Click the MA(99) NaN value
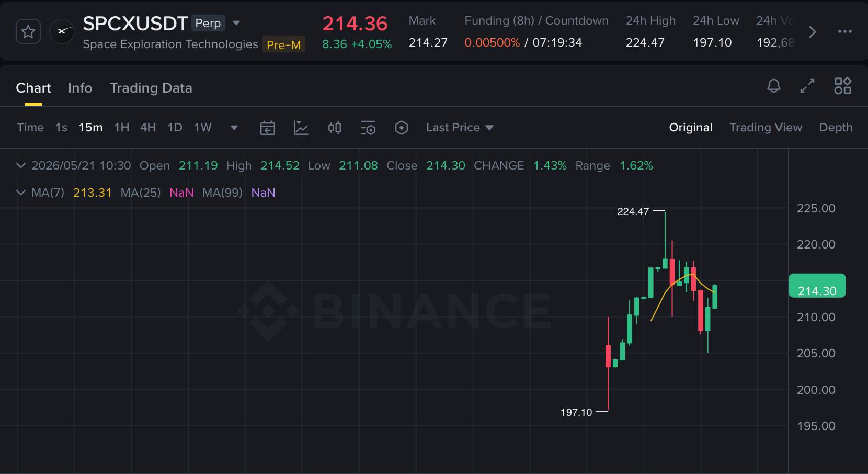Viewport: 868px width, 474px height. click(263, 193)
